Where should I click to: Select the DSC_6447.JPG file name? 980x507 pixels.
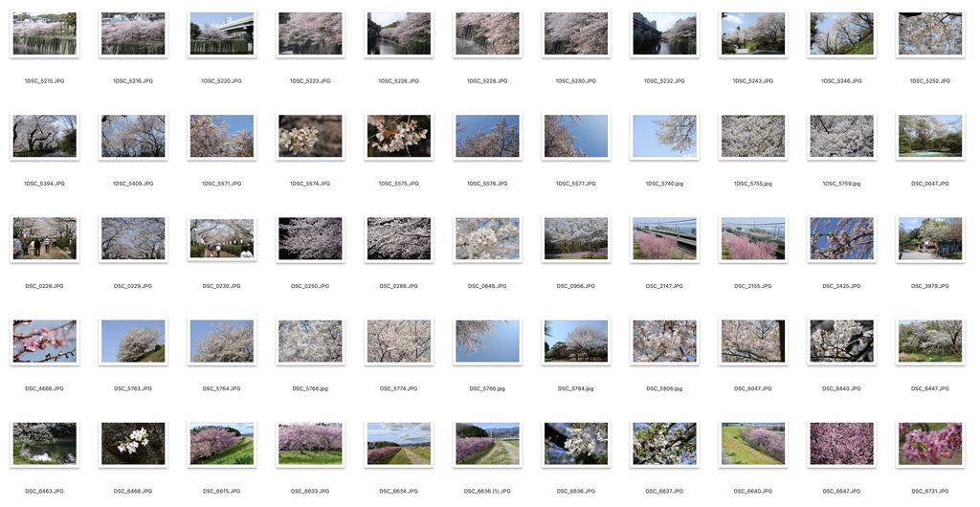930,388
